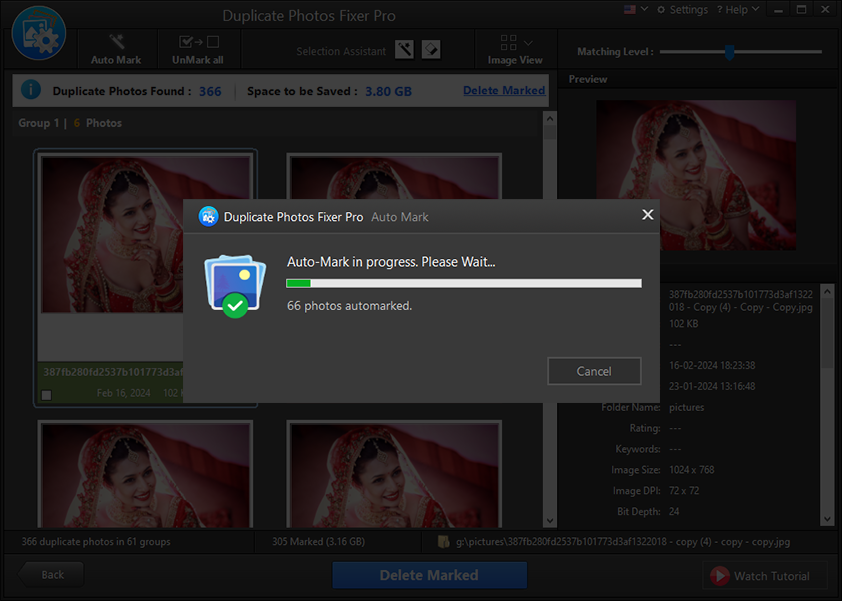Click down arrow of details panel scrollbar
This screenshot has height=601, width=842.
828,519
